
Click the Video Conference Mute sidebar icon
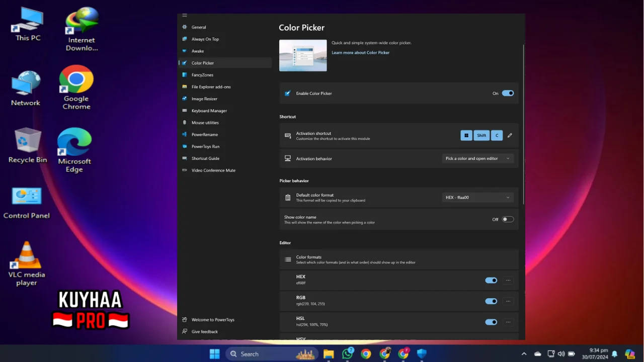(x=185, y=170)
